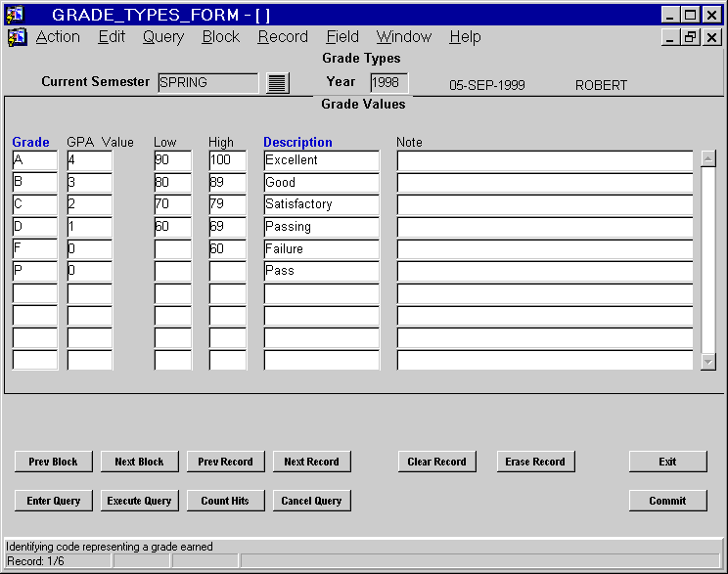The width and height of the screenshot is (728, 574).
Task: Select Grade field containing D
Action: [35, 227]
